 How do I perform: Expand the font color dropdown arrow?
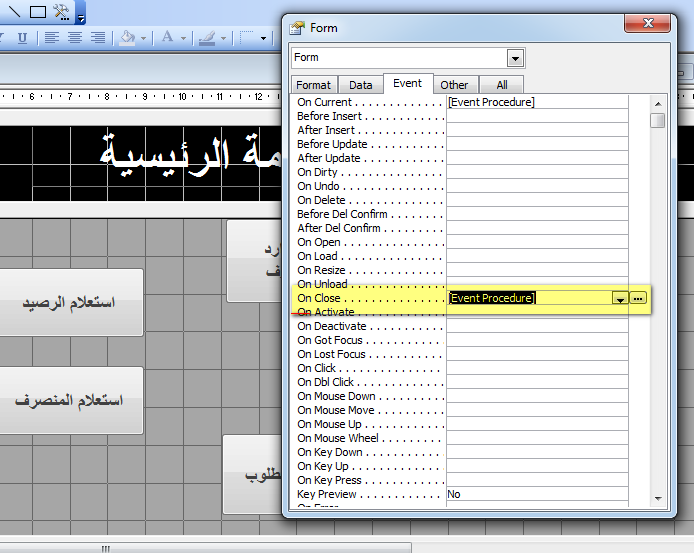(183, 39)
